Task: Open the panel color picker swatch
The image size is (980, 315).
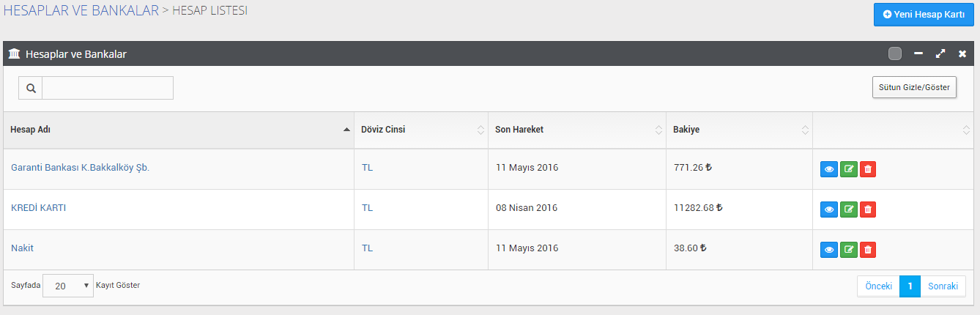Action: pos(894,53)
